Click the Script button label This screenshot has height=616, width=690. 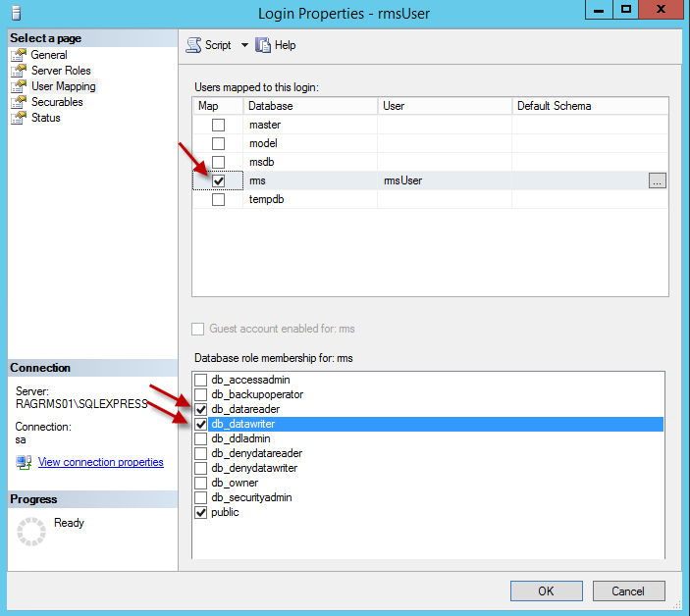pos(218,45)
